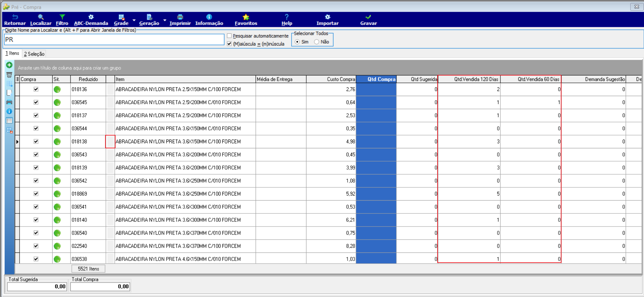Expand the Grade dropdown arrow
This screenshot has width=644, height=297.
click(134, 20)
